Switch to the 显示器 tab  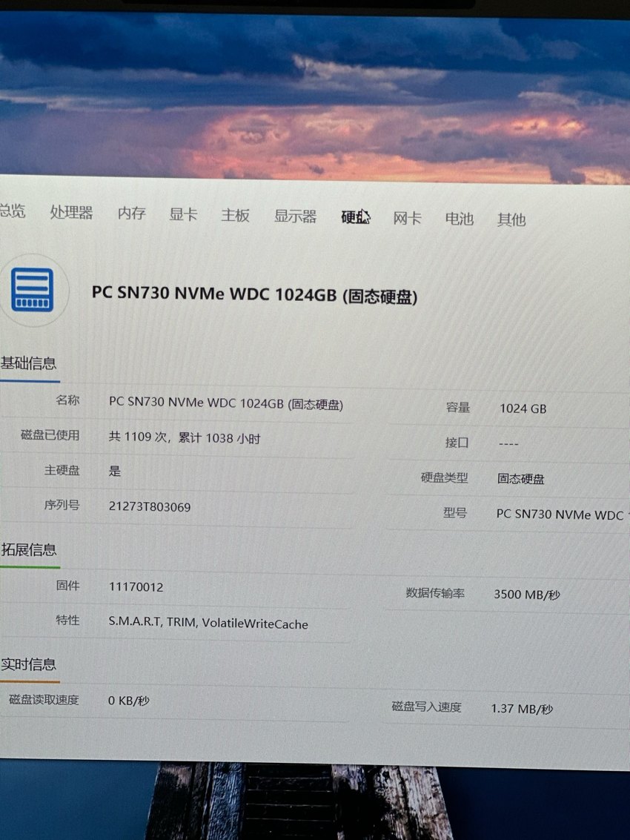click(x=295, y=216)
